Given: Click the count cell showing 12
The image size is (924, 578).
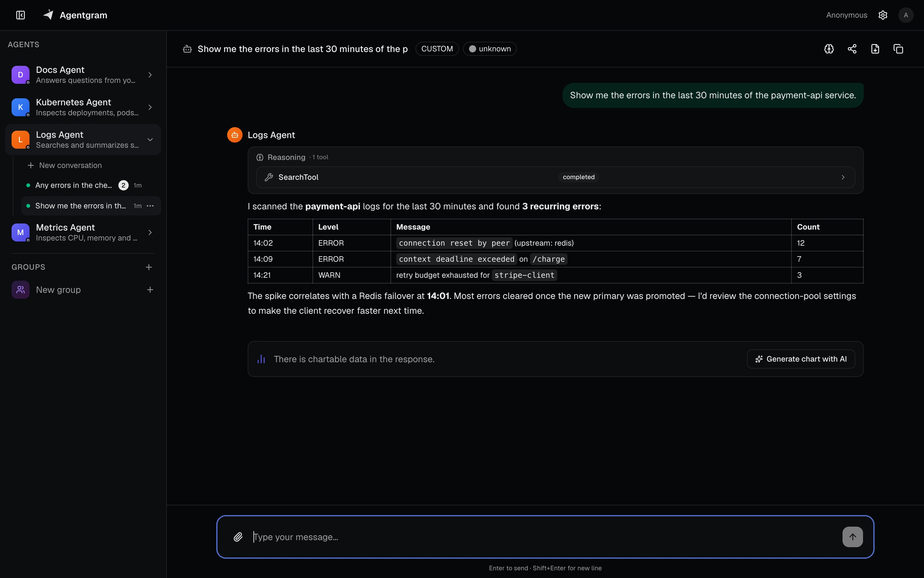Looking at the screenshot, I should click(827, 243).
